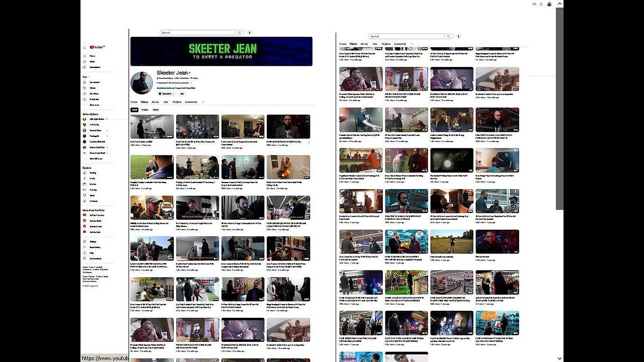Click the scrollbar down arrow
The image size is (644, 362).
tap(559, 358)
